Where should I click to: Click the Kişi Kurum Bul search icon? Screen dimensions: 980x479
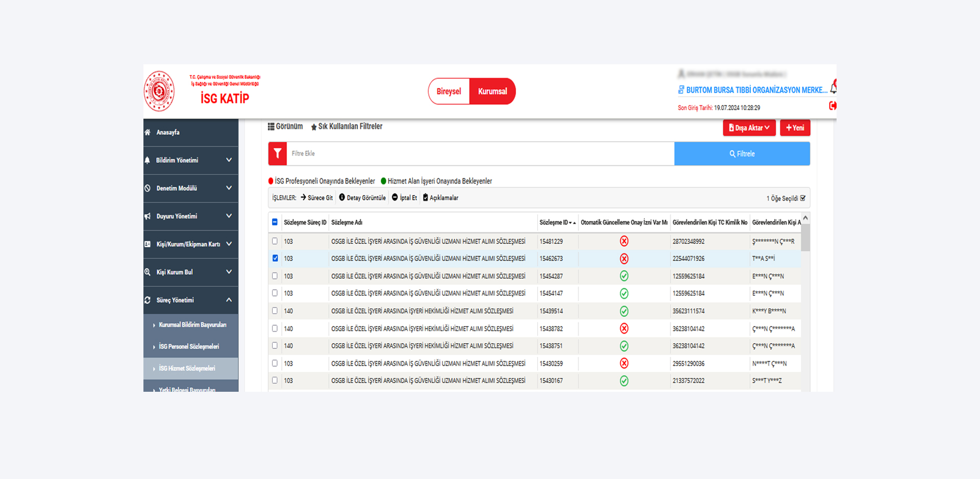148,272
